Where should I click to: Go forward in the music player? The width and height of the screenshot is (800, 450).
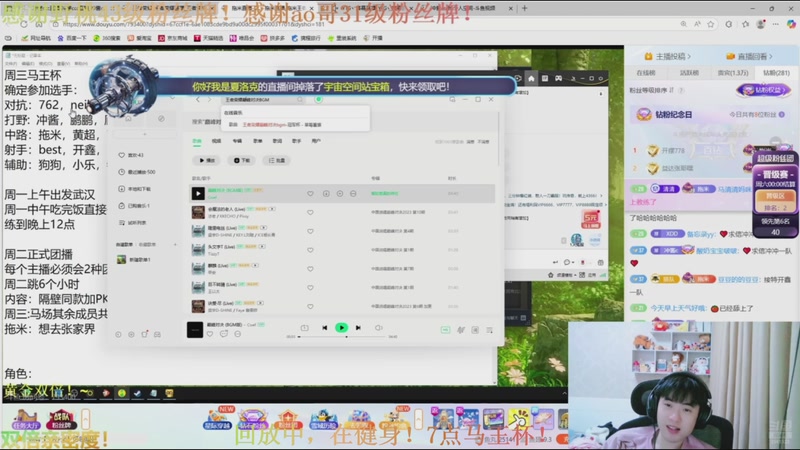[x=209, y=99]
